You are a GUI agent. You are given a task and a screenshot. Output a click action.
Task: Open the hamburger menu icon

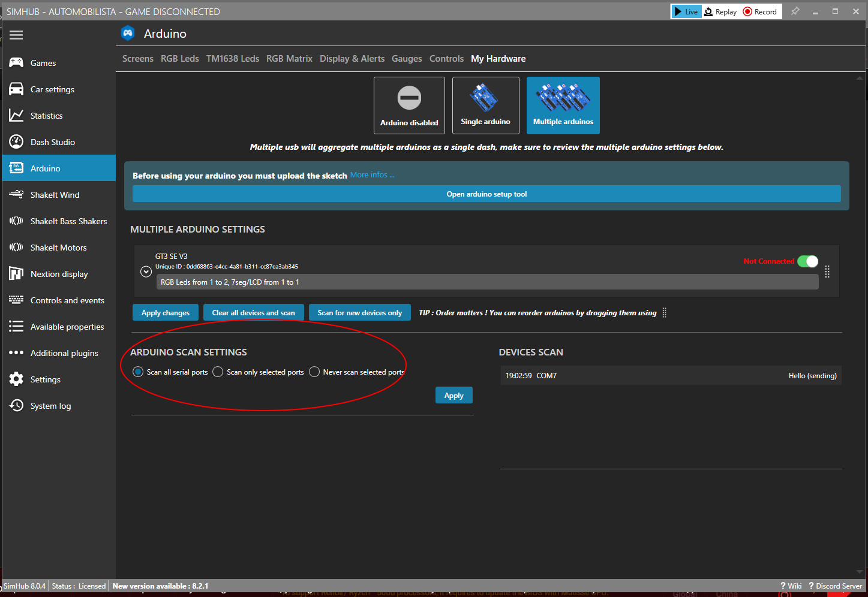tap(16, 35)
